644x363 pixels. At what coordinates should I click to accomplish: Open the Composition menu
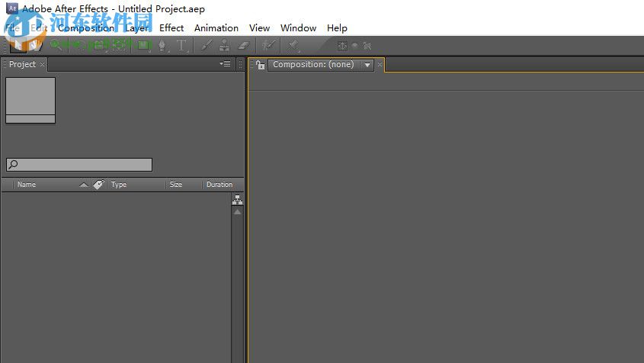[x=86, y=28]
